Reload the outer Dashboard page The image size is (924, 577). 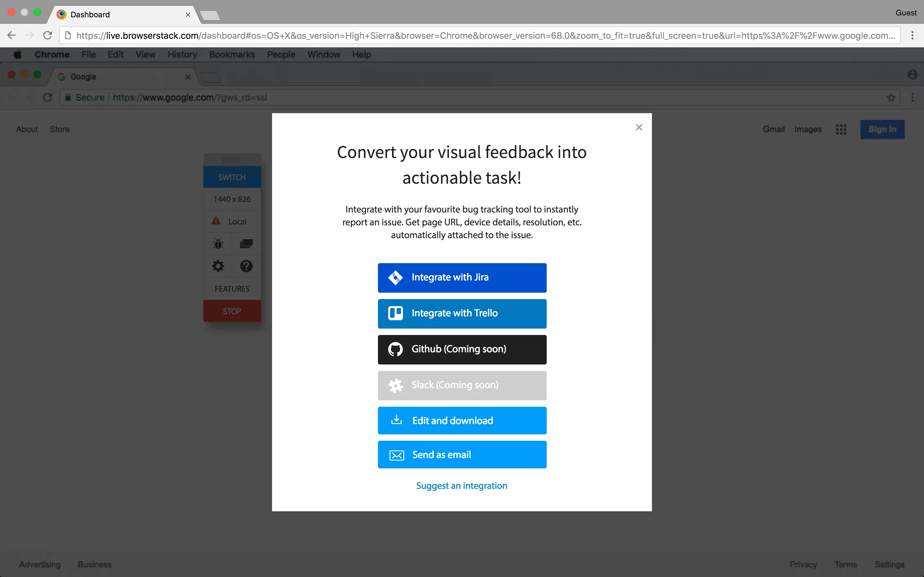[x=48, y=36]
